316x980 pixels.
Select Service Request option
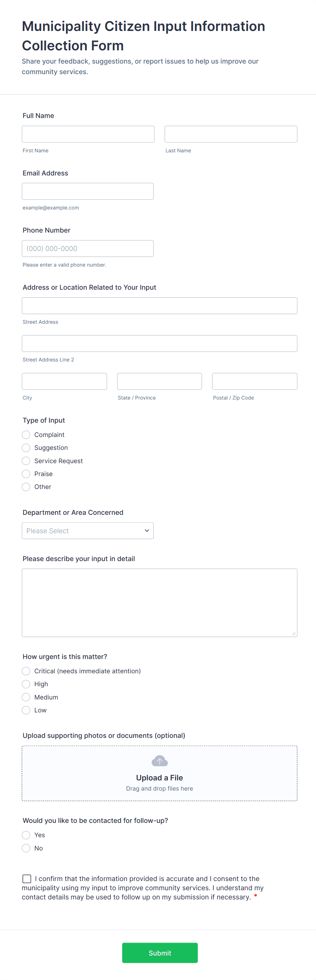pos(25,461)
